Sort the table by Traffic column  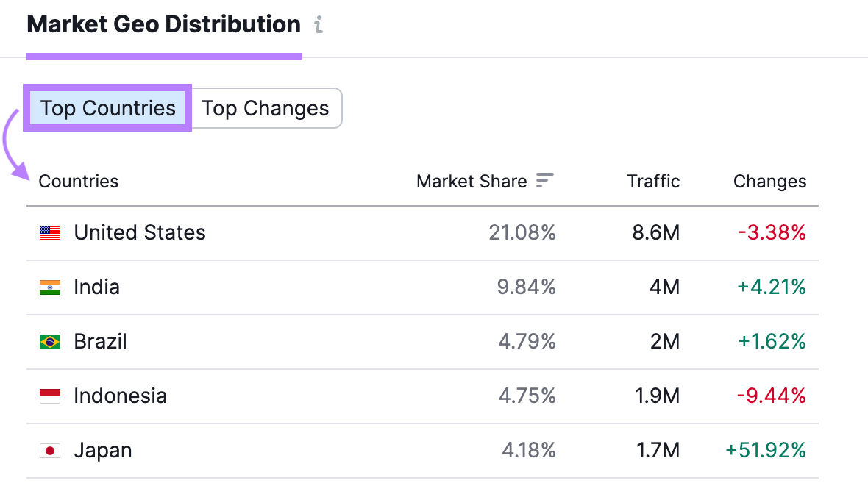pos(653,181)
